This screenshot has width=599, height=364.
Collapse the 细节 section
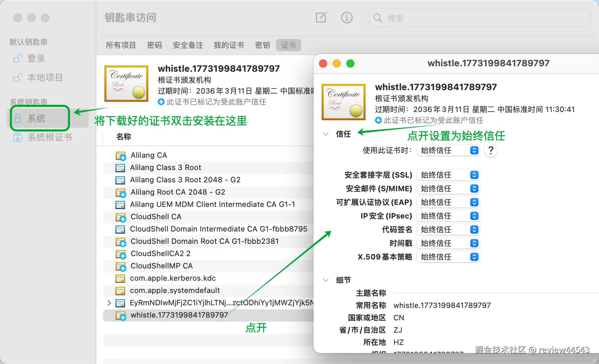[x=326, y=280]
